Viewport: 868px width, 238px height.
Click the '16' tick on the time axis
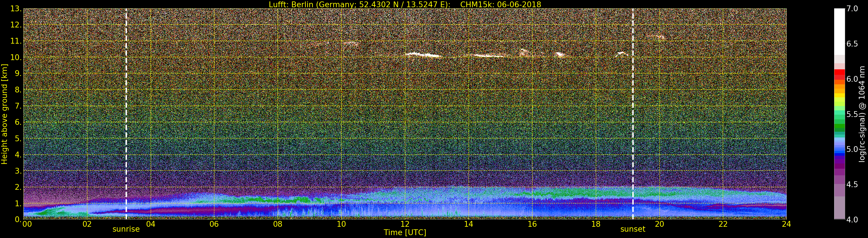click(x=532, y=224)
